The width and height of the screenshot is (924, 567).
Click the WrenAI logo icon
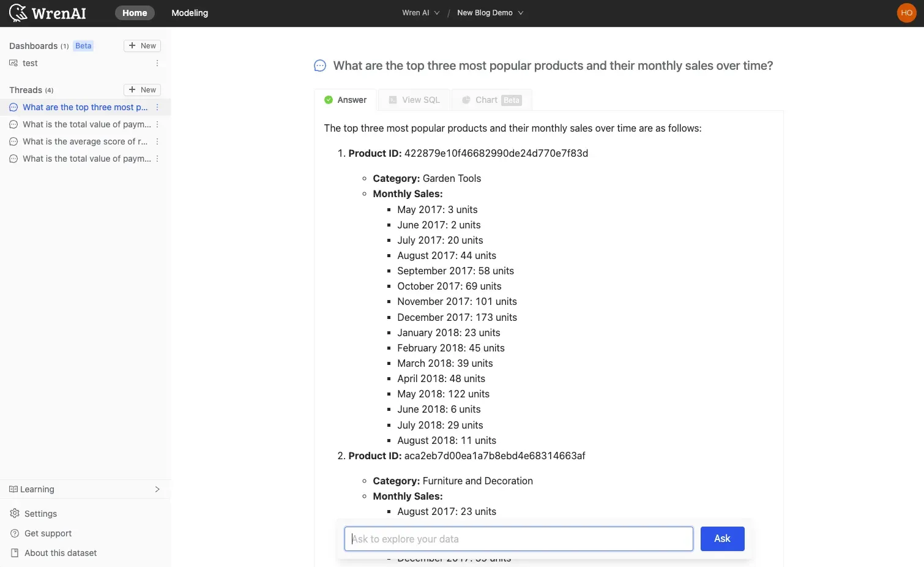click(x=18, y=13)
